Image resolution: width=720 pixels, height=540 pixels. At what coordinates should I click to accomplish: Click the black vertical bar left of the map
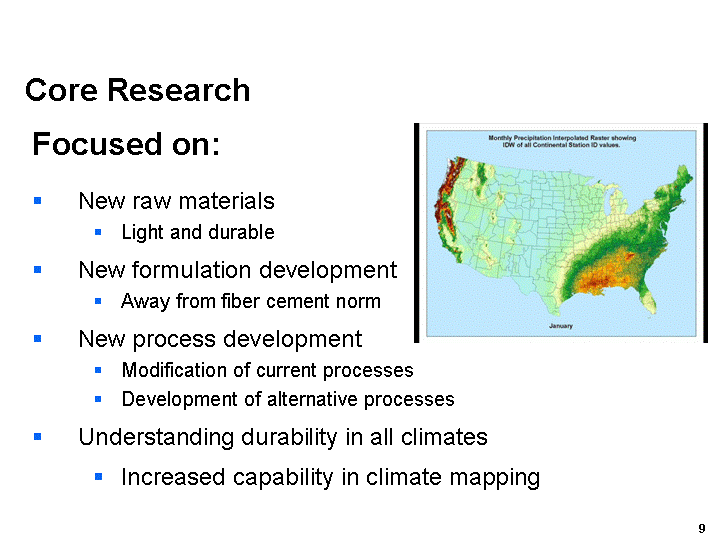415,232
